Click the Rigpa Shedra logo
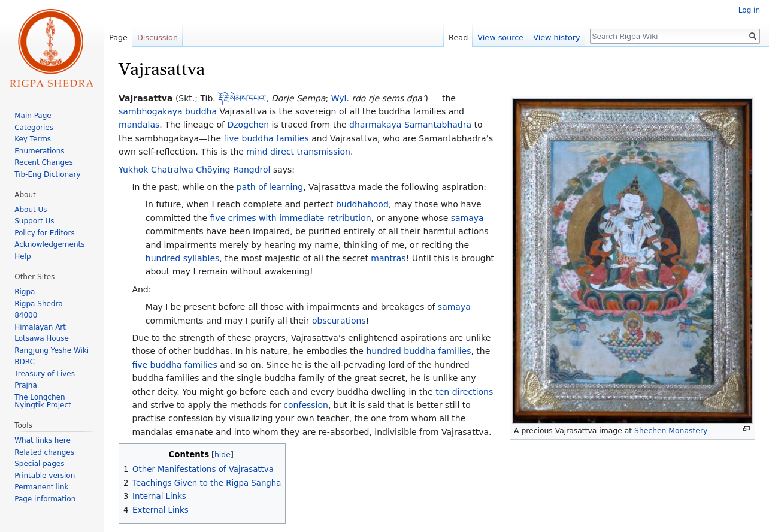Viewport: 769px width, 532px height. (x=52, y=49)
